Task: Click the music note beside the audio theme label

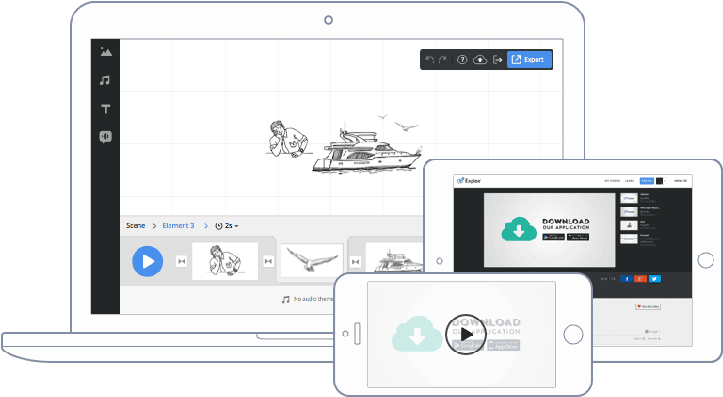Action: point(285,299)
